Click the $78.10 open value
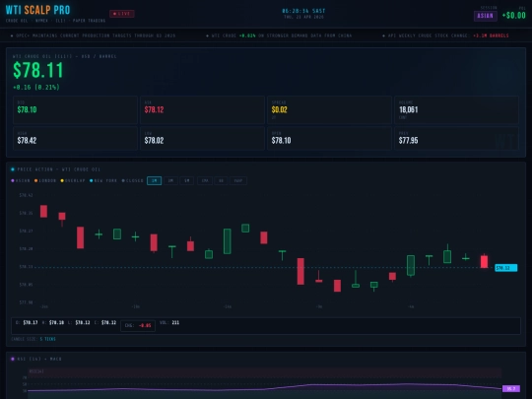532x399 pixels. click(281, 141)
